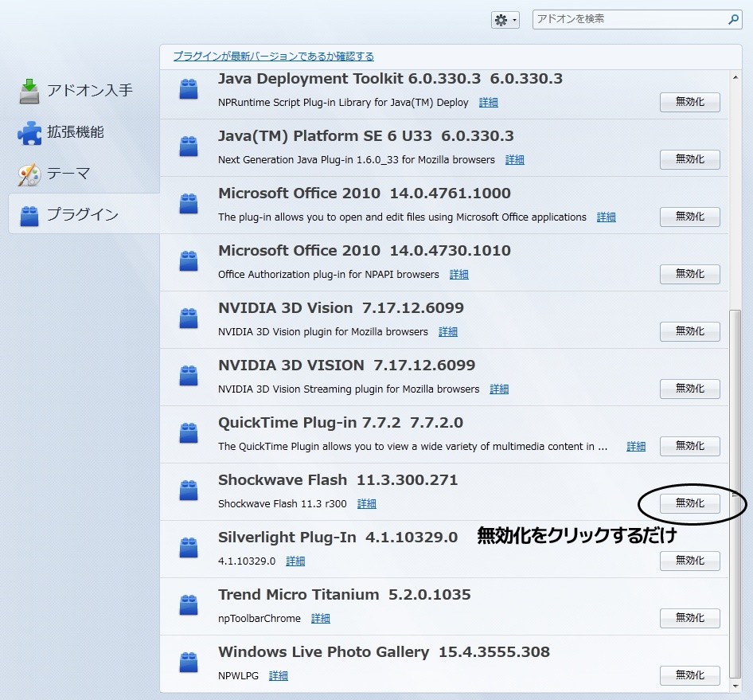Click scrollbar down arrow in plugin list
Image resolution: width=753 pixels, height=700 pixels.
[x=735, y=686]
